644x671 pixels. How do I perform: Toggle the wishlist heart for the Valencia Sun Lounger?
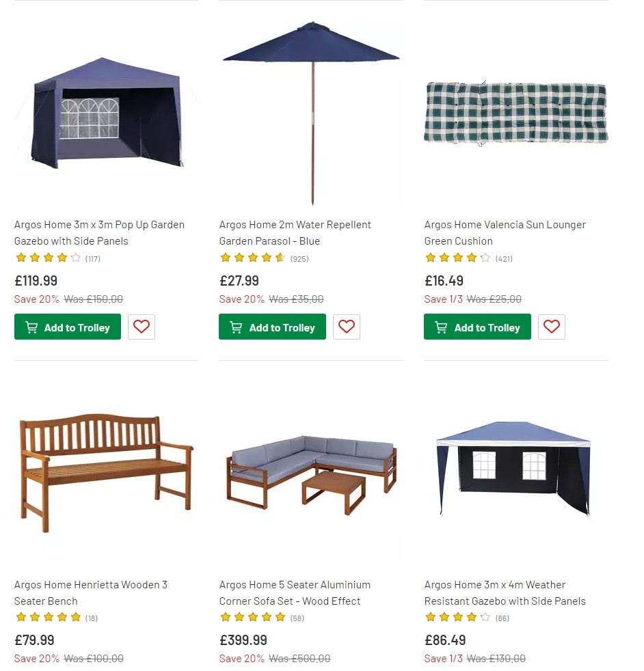(552, 327)
